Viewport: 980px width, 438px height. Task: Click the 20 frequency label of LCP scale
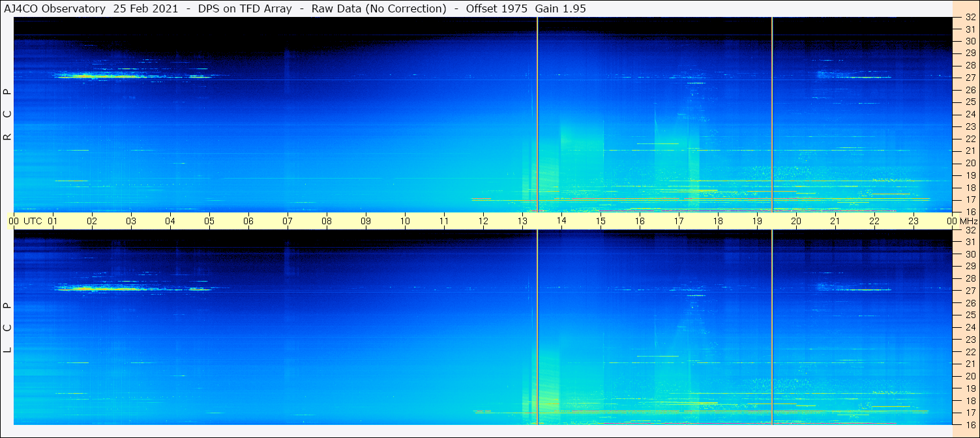(x=970, y=376)
